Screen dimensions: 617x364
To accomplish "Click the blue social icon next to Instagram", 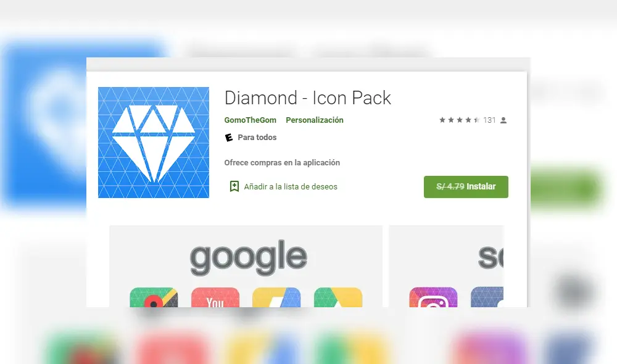I will tap(487, 297).
